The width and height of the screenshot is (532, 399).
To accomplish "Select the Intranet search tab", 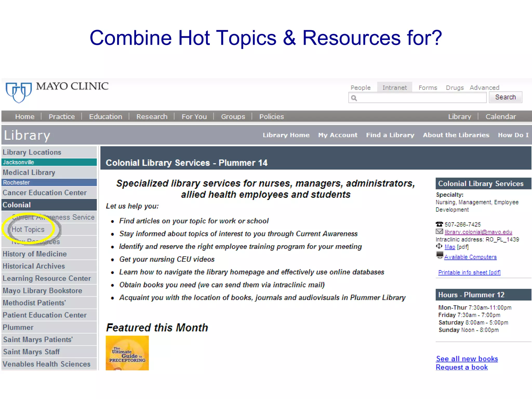I will [x=395, y=88].
